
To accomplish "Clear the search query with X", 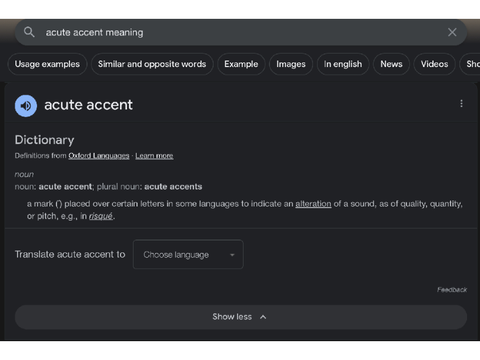I will pyautogui.click(x=452, y=32).
